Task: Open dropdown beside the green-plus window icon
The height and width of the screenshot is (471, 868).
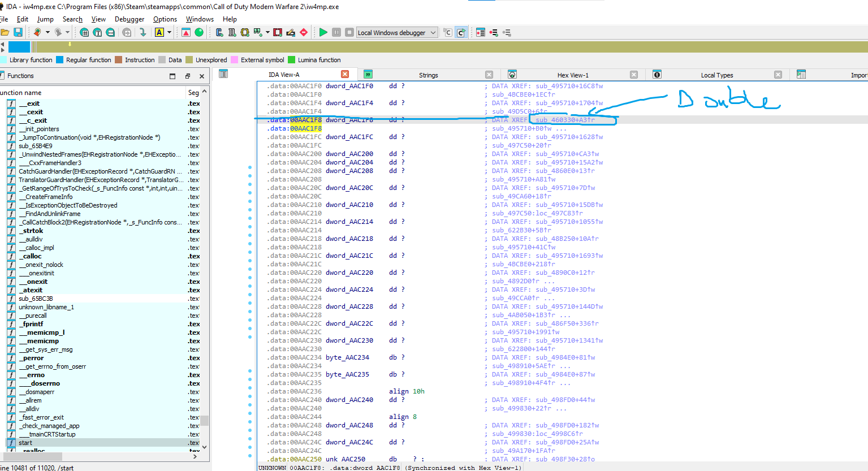Action: (267, 32)
